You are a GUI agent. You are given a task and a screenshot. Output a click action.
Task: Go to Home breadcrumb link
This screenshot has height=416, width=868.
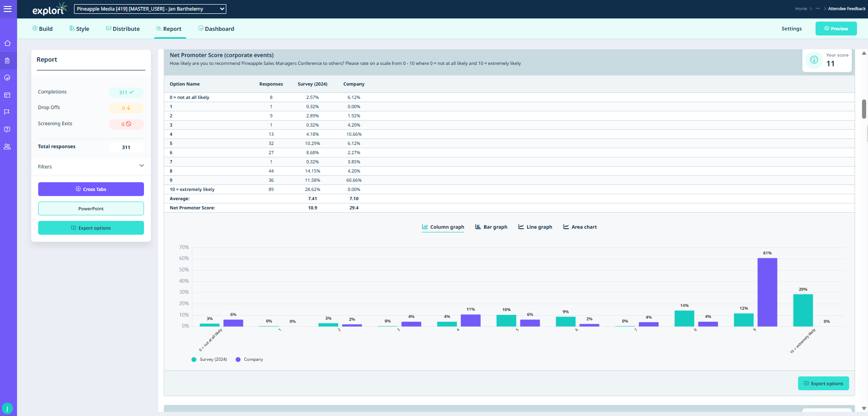[x=801, y=9]
